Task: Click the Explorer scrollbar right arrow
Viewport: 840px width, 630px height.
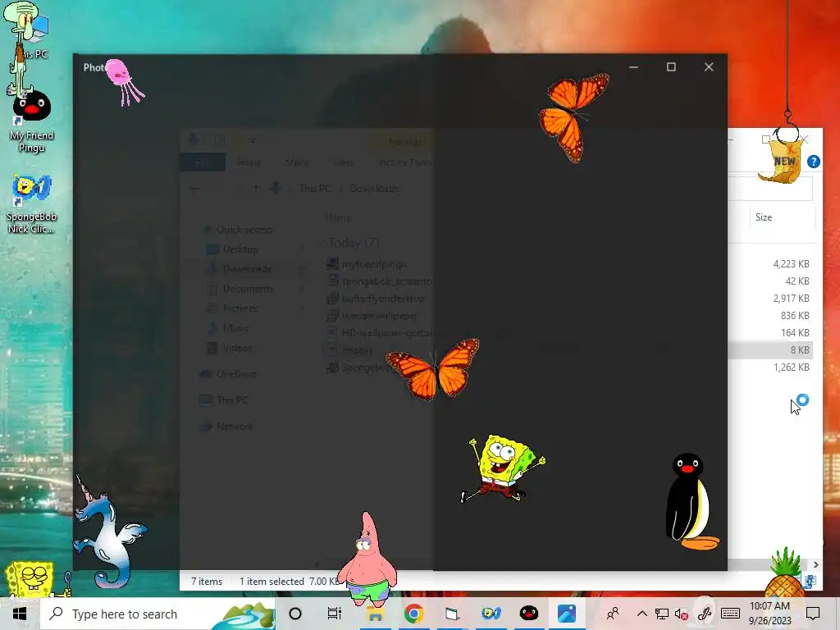Action: pyautogui.click(x=815, y=564)
